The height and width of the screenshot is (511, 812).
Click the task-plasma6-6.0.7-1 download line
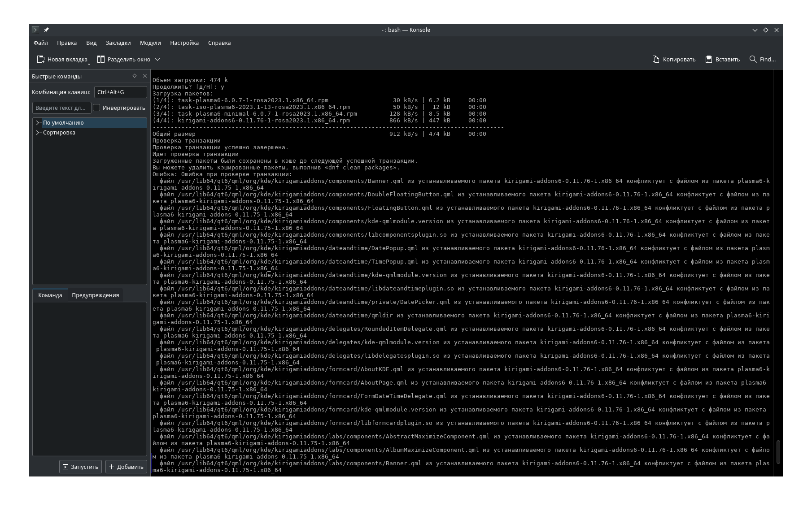point(319,100)
